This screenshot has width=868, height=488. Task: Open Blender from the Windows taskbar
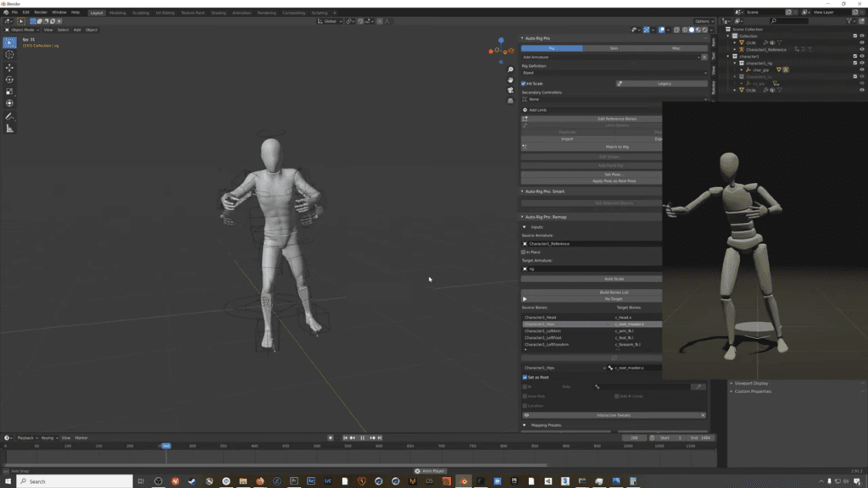pyautogui.click(x=464, y=481)
